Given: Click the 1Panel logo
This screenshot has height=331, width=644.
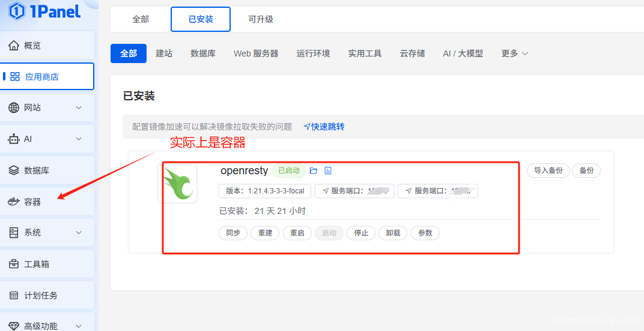Looking at the screenshot, I should click(44, 11).
